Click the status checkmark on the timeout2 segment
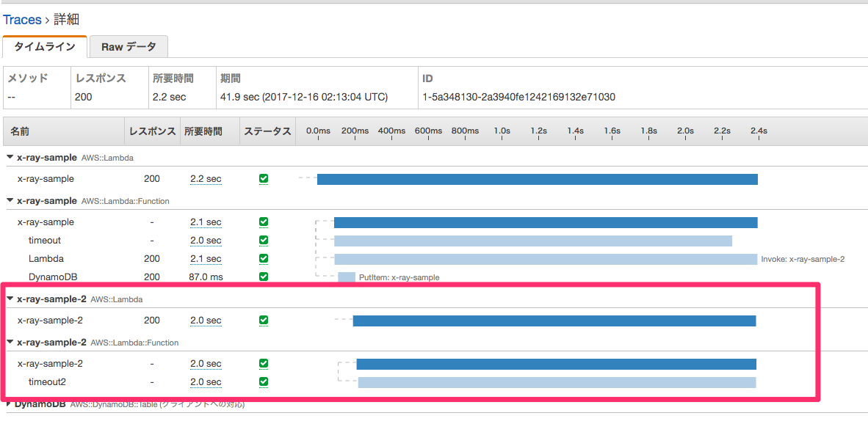Screen dimensions: 868x435 [x=264, y=381]
